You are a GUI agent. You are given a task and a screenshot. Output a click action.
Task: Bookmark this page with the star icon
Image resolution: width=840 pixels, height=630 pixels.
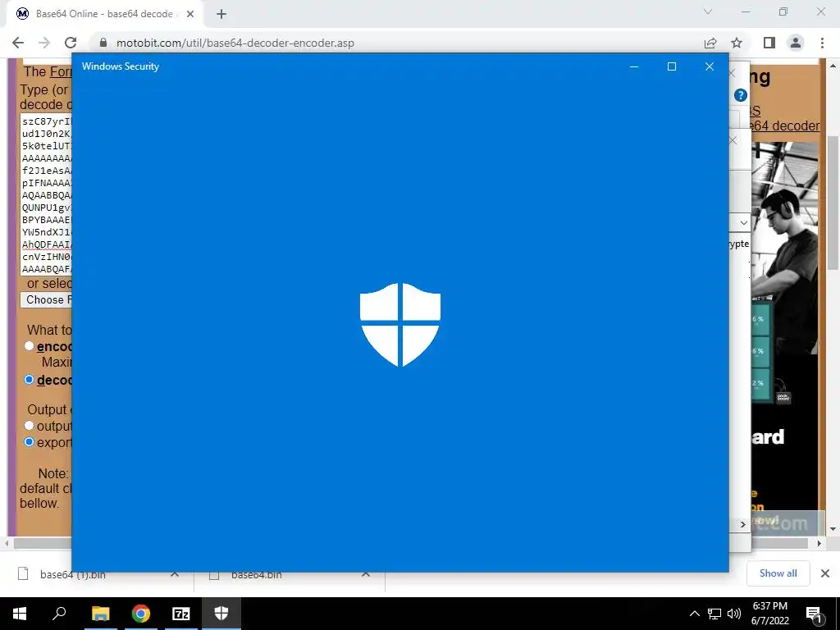click(x=737, y=43)
